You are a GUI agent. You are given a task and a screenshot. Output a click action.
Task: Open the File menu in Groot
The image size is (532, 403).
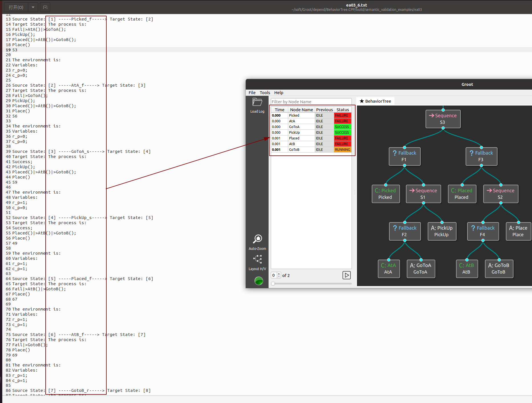point(252,93)
